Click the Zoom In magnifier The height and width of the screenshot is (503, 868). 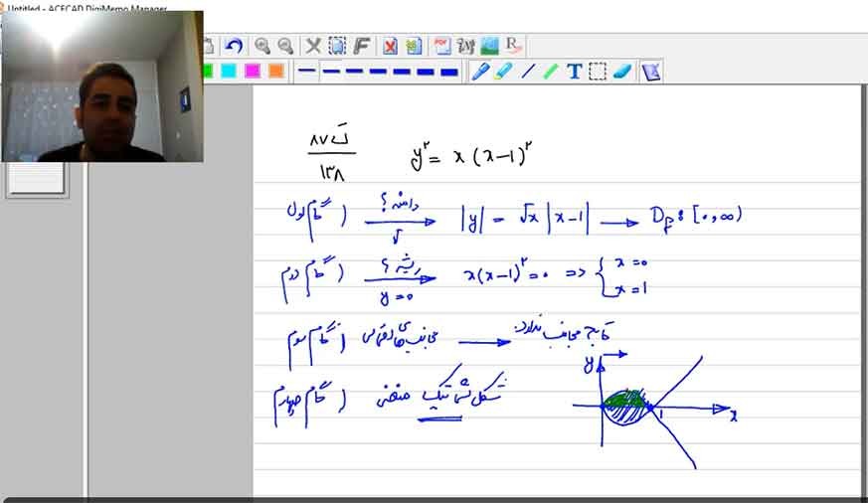coord(262,46)
